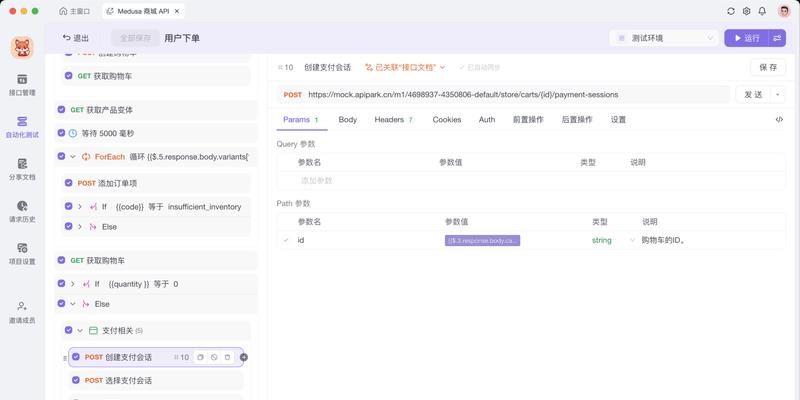
Task: Open the 测试环境 environment dropdown
Action: pos(664,38)
